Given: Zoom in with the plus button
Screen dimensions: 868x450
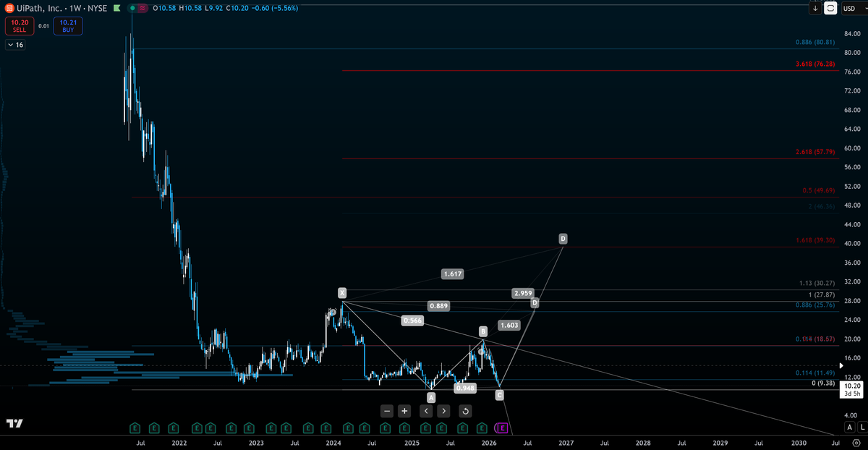Looking at the screenshot, I should click(x=405, y=411).
